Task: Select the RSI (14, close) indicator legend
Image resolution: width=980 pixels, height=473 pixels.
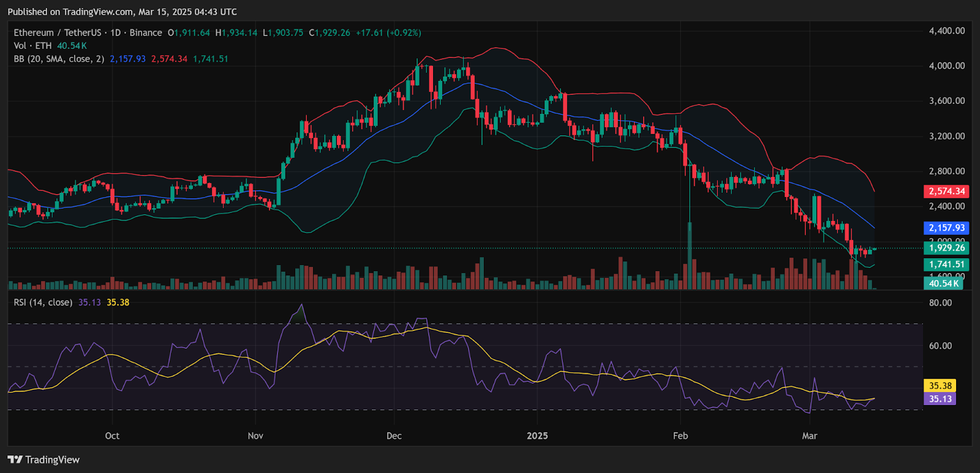Action: tap(43, 302)
